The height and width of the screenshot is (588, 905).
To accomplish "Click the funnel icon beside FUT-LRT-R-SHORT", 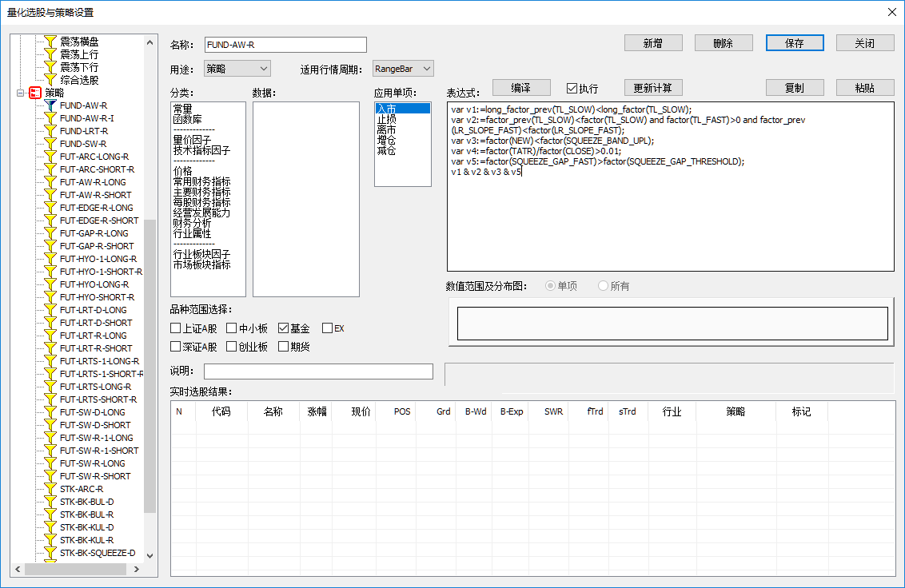I will (x=51, y=348).
